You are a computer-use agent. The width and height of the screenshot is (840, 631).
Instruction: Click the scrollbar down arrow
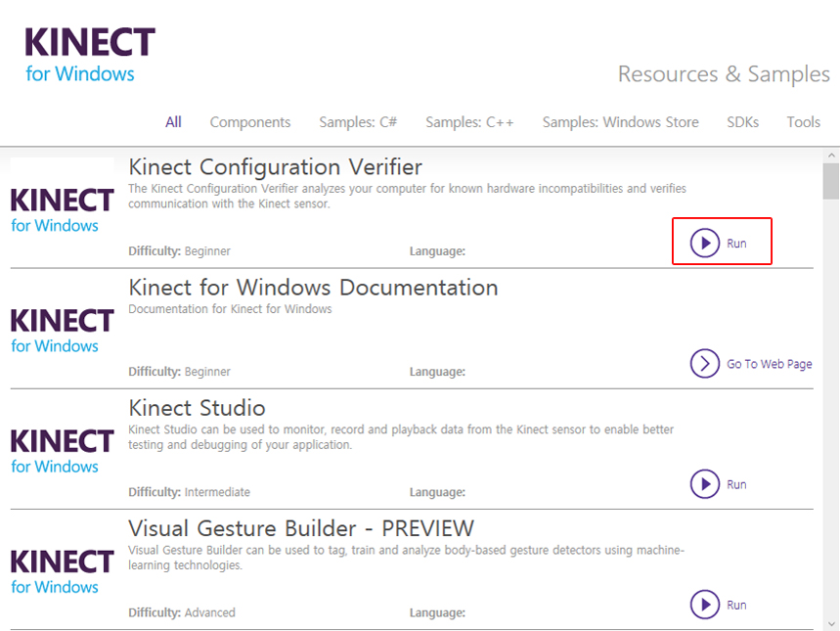point(831,624)
